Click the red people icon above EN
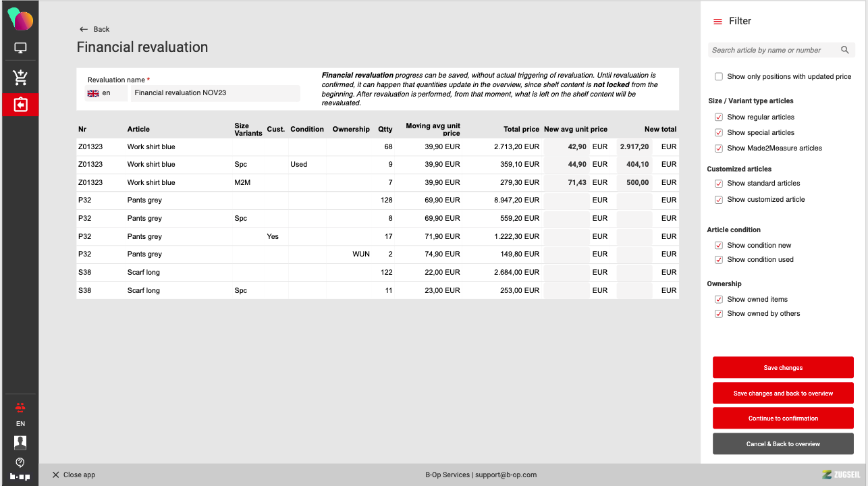The image size is (868, 486). pyautogui.click(x=20, y=407)
